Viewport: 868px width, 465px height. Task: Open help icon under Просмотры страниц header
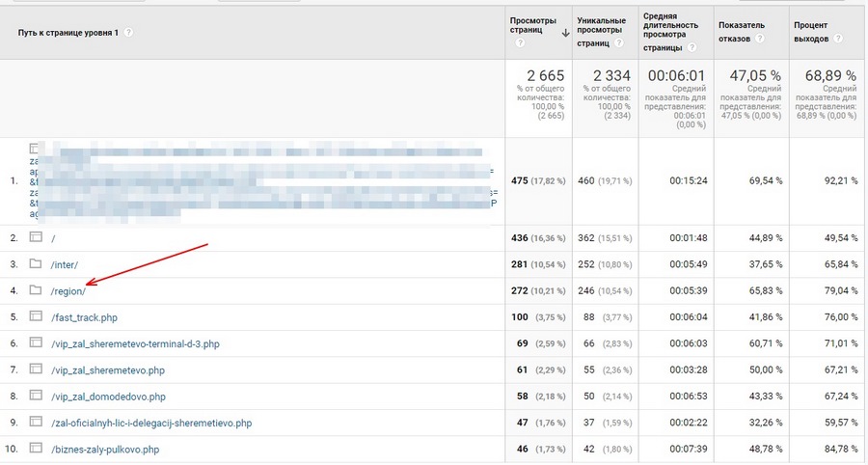pos(520,42)
